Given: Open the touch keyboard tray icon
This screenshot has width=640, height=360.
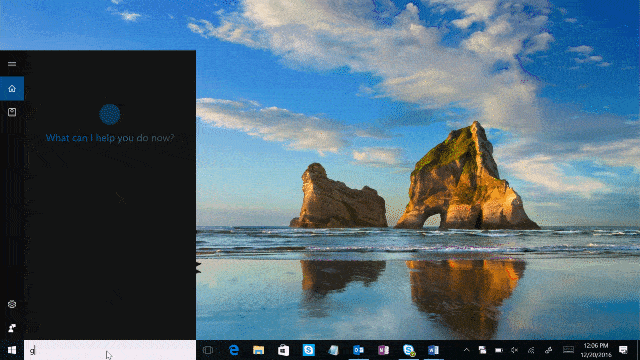Looking at the screenshot, I should click(568, 350).
